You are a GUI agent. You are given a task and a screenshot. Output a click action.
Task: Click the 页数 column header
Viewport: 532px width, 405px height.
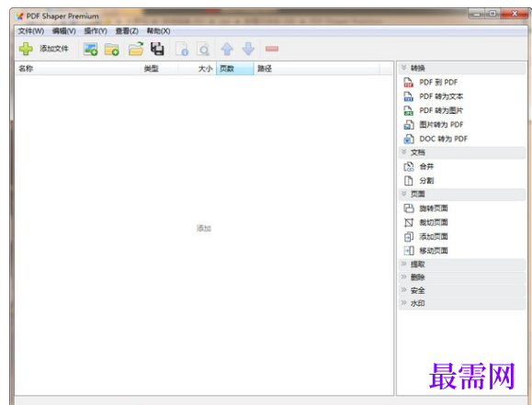click(235, 69)
